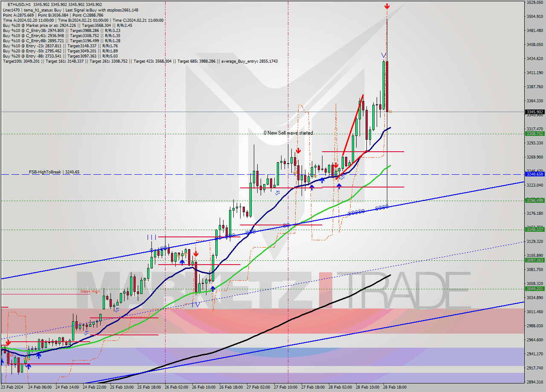Click the '24 Feb 06:00' time label
Image resolution: width=546 pixels, height=392 pixels.
40,387
